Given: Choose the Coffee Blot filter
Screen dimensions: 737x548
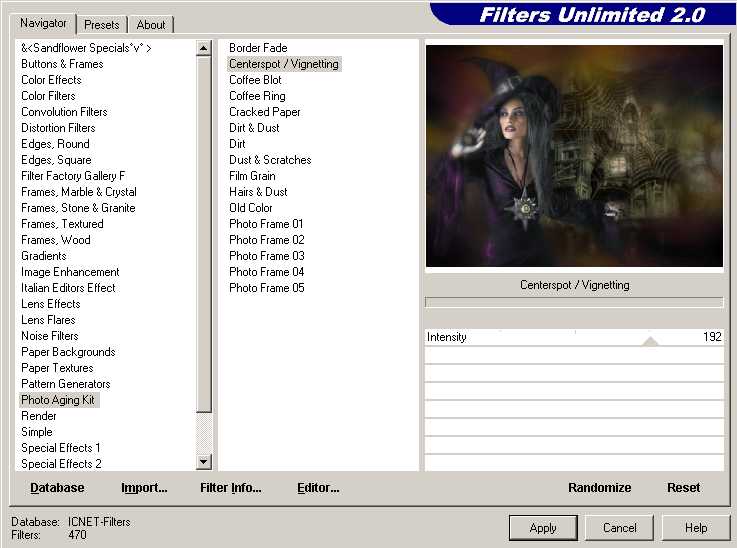Looking at the screenshot, I should point(255,80).
